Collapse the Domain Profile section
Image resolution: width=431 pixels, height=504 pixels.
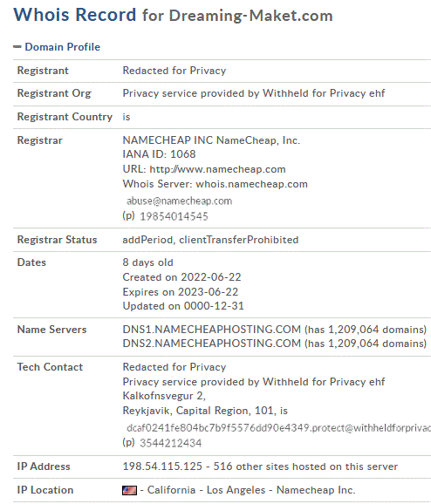[x=17, y=47]
